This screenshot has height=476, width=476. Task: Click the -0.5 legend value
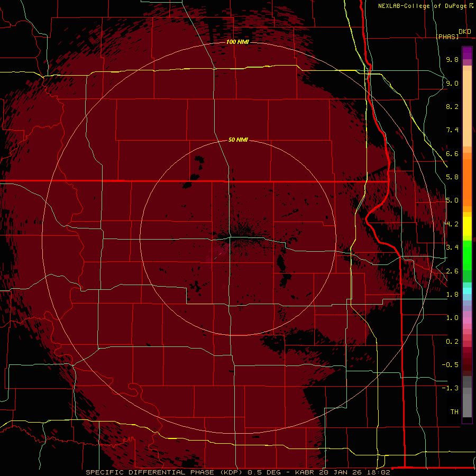450,365
